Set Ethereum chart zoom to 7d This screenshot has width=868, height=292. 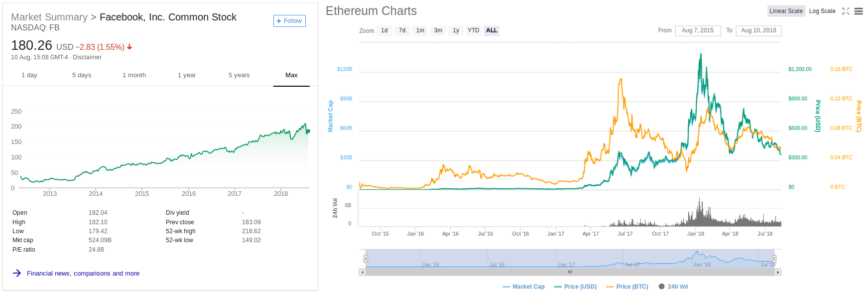(402, 30)
